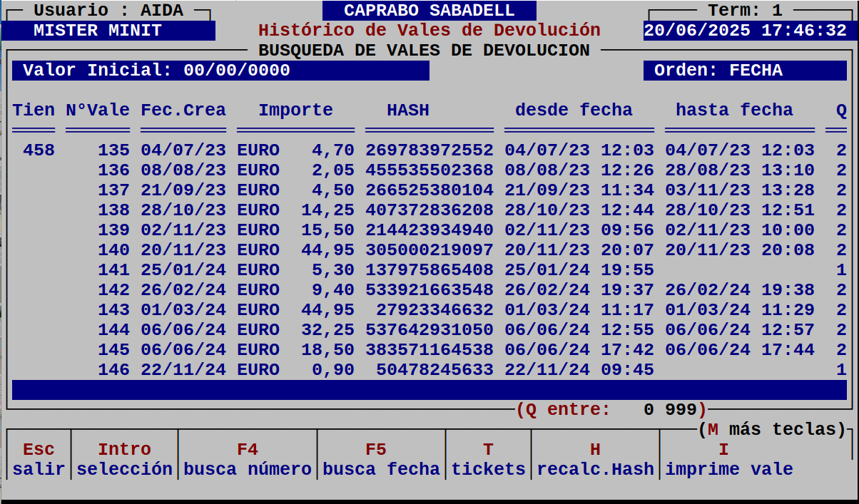Click the "20/06/2025 17:46:32" clock display
Image resolution: width=859 pixels, height=504 pixels.
coord(744,30)
